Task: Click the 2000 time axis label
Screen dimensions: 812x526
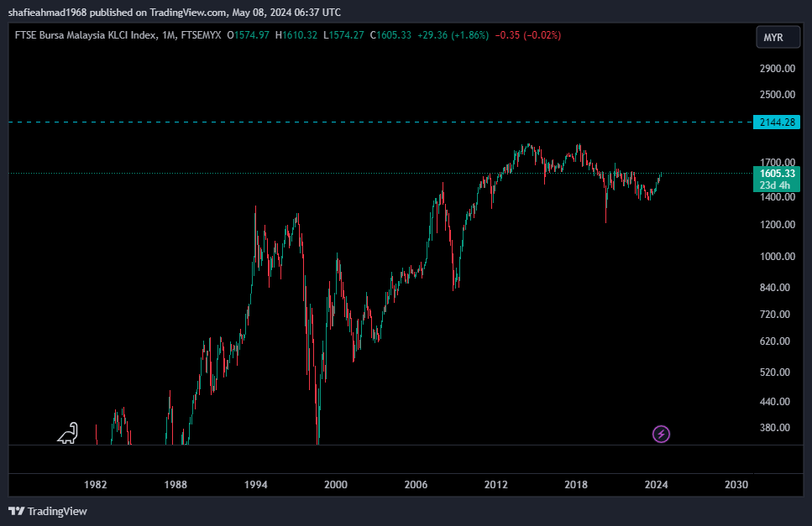Action: pos(336,485)
